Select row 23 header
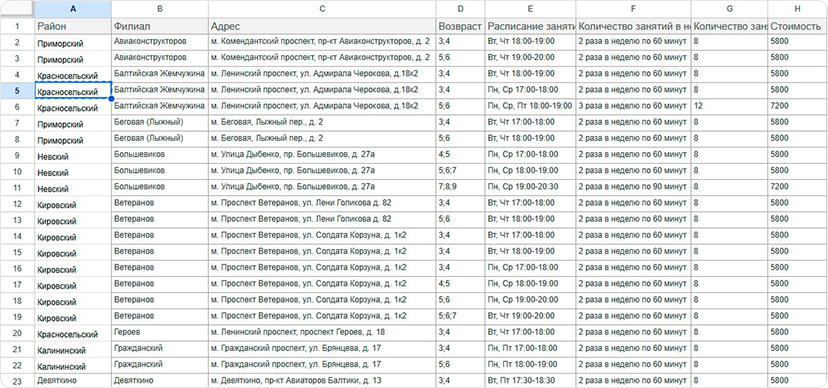828x388 pixels. 17,381
